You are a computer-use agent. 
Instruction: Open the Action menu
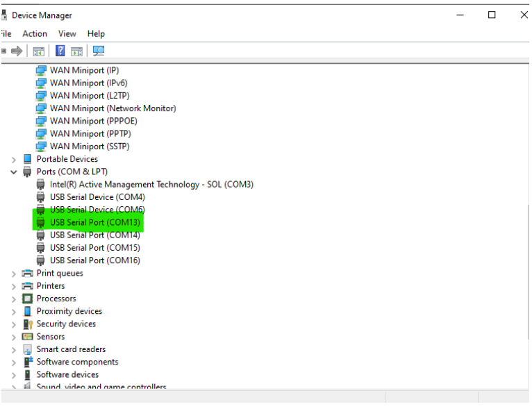pyautogui.click(x=35, y=33)
